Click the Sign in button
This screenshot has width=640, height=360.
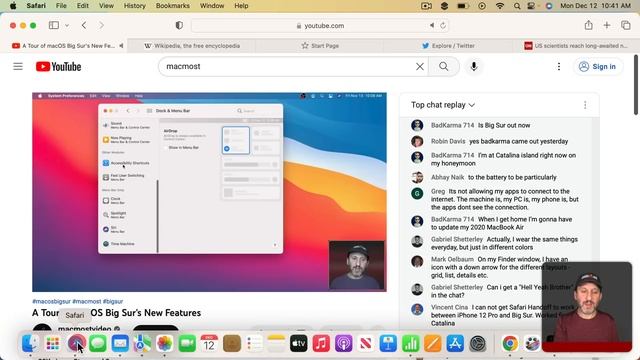tap(598, 67)
